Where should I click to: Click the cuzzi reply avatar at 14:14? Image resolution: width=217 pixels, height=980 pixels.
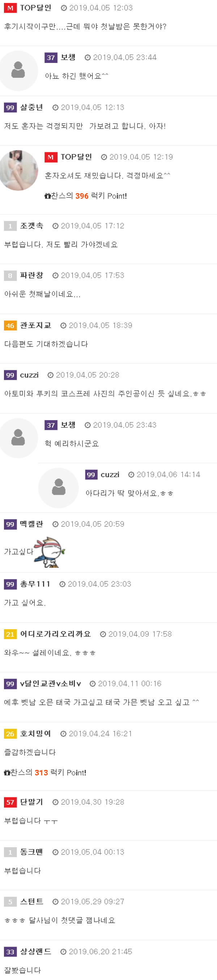tap(58, 488)
